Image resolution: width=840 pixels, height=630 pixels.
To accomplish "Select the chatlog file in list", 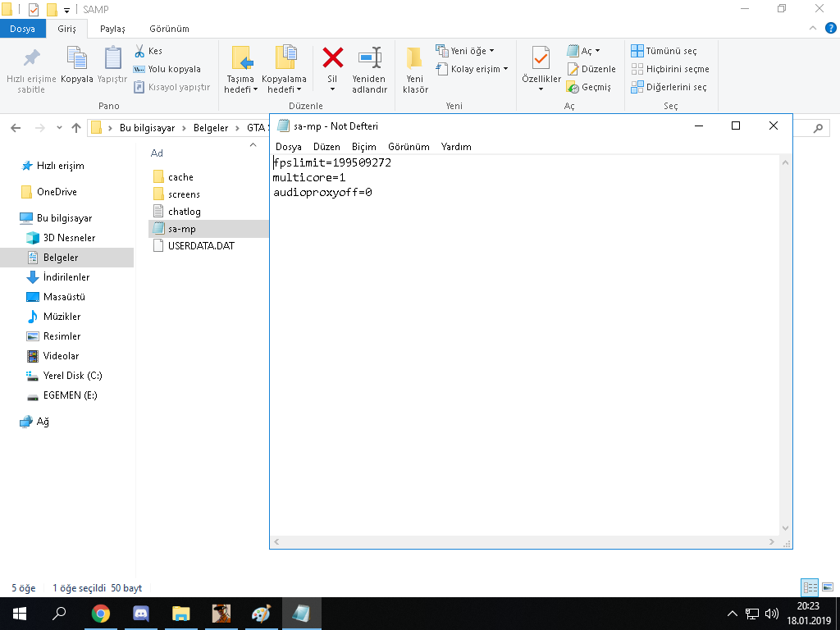I will [x=184, y=212].
